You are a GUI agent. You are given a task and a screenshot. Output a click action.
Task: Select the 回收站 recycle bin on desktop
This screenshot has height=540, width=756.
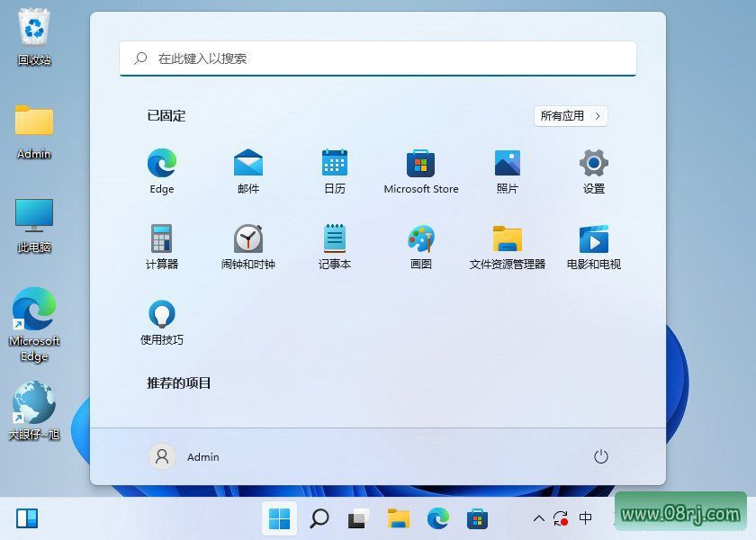coord(34,38)
